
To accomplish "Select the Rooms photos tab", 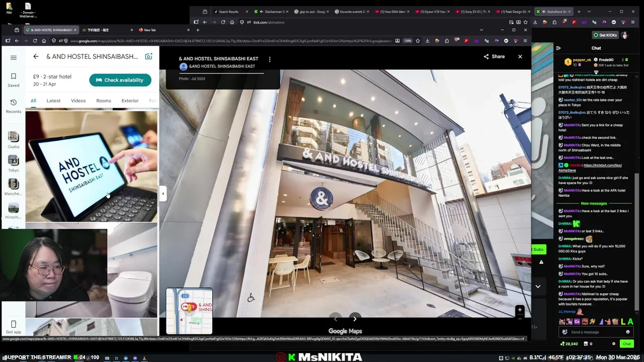I will pyautogui.click(x=104, y=101).
